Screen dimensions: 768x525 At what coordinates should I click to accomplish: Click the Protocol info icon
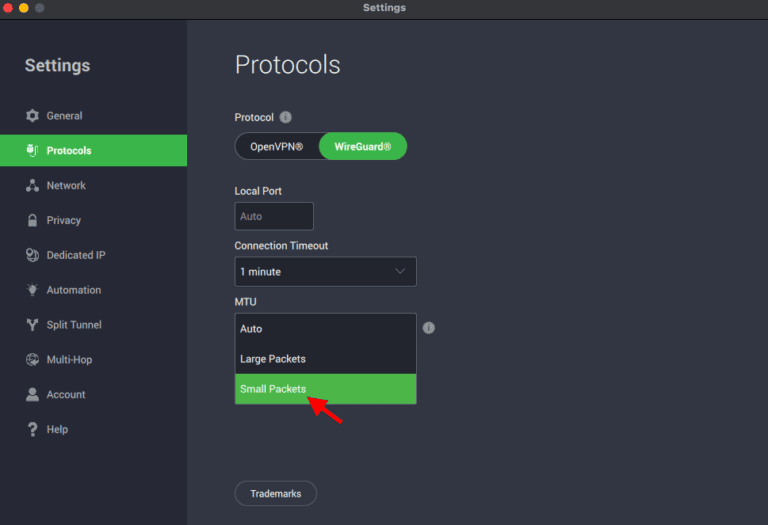286,117
